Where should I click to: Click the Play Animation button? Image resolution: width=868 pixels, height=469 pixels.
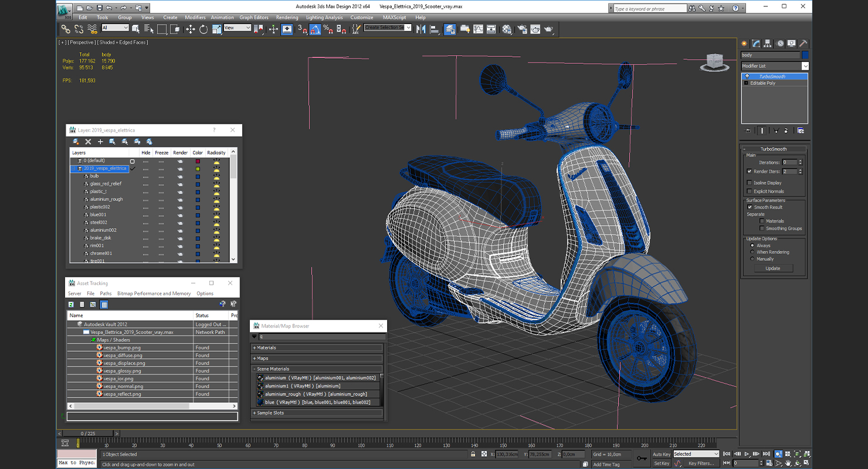(x=747, y=454)
